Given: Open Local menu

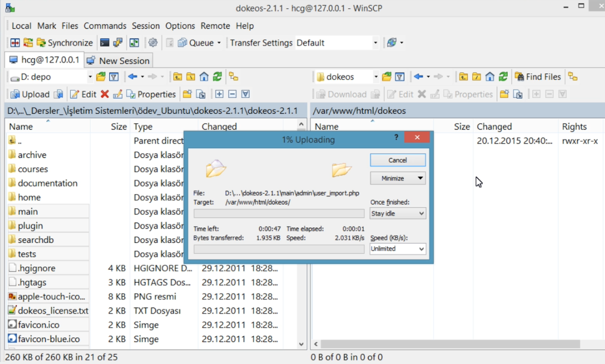Looking at the screenshot, I should (x=21, y=26).
